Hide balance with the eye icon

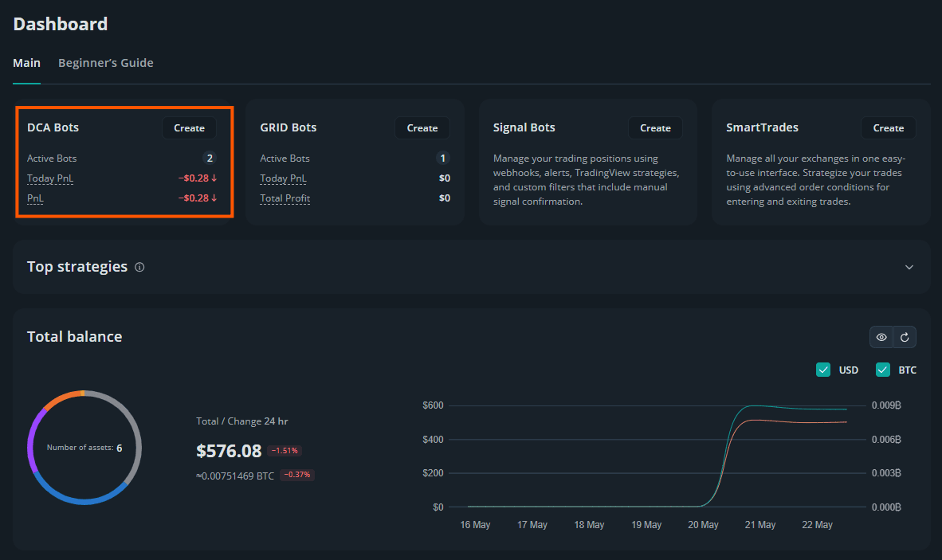click(x=881, y=337)
